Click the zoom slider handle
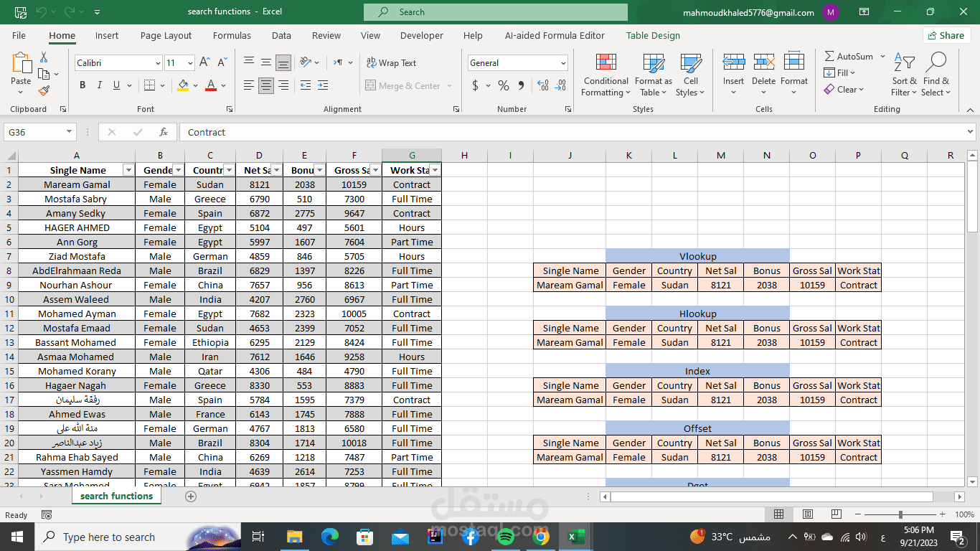The image size is (980, 551). 900,514
